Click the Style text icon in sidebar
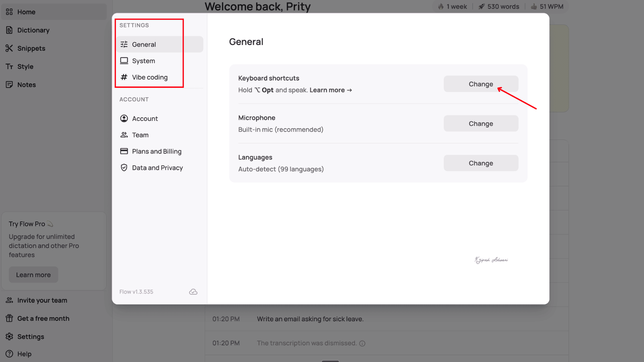Screen dimensions: 644x362 pyautogui.click(x=9, y=66)
